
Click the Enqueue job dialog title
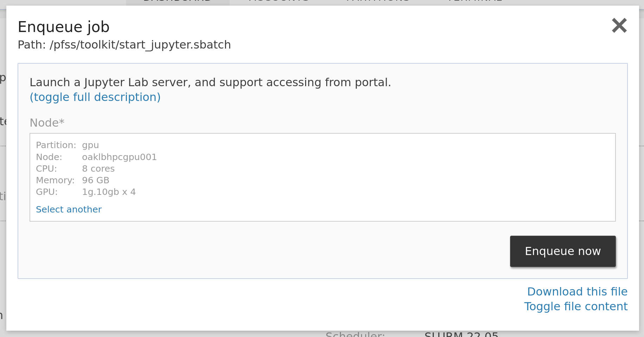(64, 27)
